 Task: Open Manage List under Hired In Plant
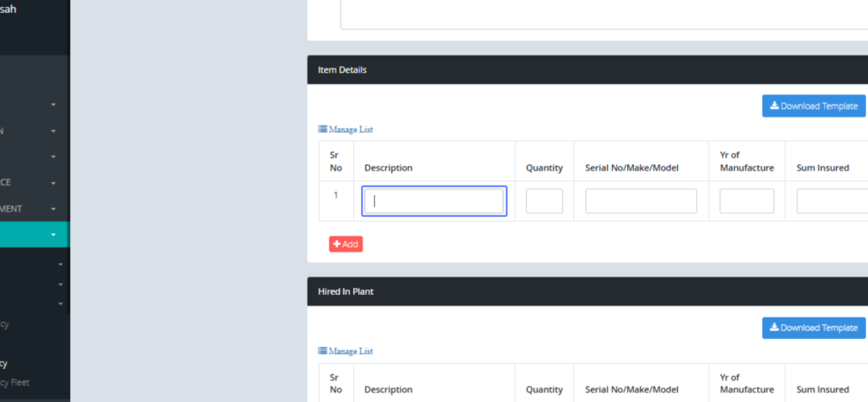350,351
